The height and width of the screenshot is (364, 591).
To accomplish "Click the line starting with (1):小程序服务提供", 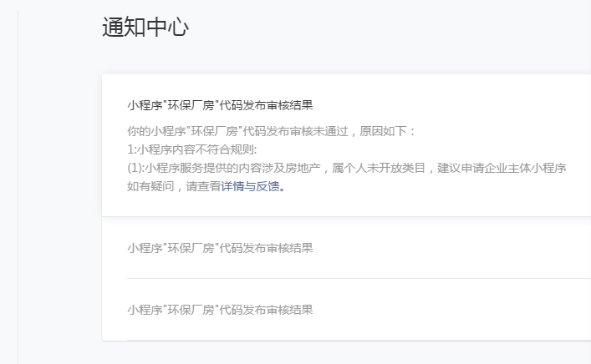I will pos(346,168).
